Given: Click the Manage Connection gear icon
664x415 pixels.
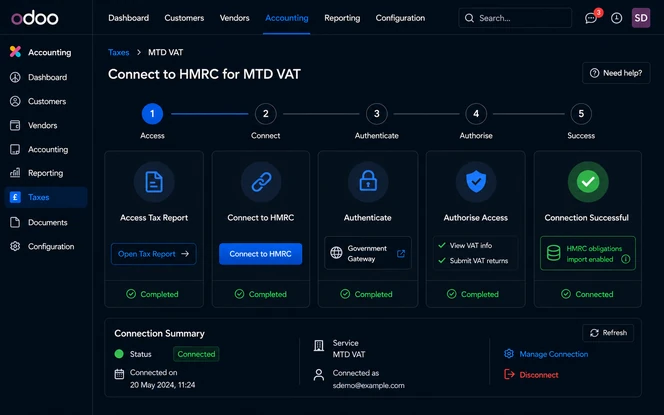Looking at the screenshot, I should (x=509, y=354).
